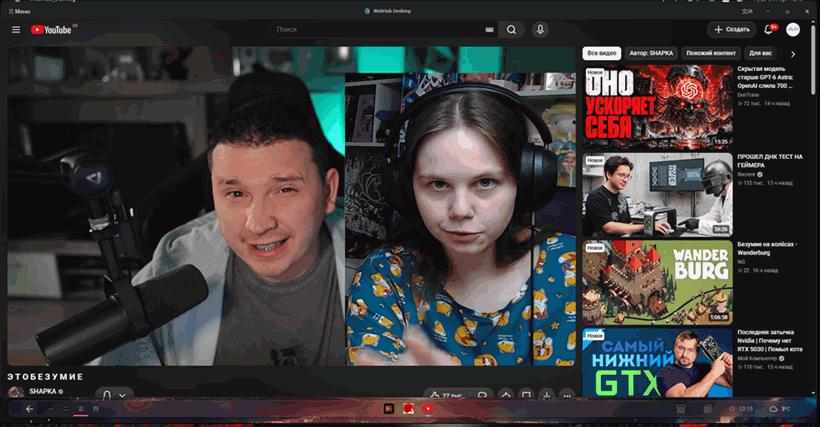Click the ЭТОБЕЗУМИЕ video title
This screenshot has width=820, height=427.
tap(45, 377)
